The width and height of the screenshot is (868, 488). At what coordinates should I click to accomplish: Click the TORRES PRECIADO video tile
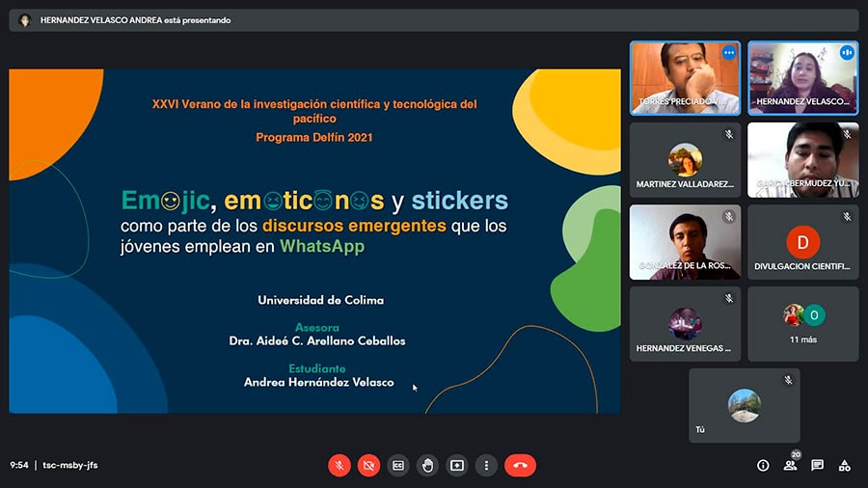686,78
